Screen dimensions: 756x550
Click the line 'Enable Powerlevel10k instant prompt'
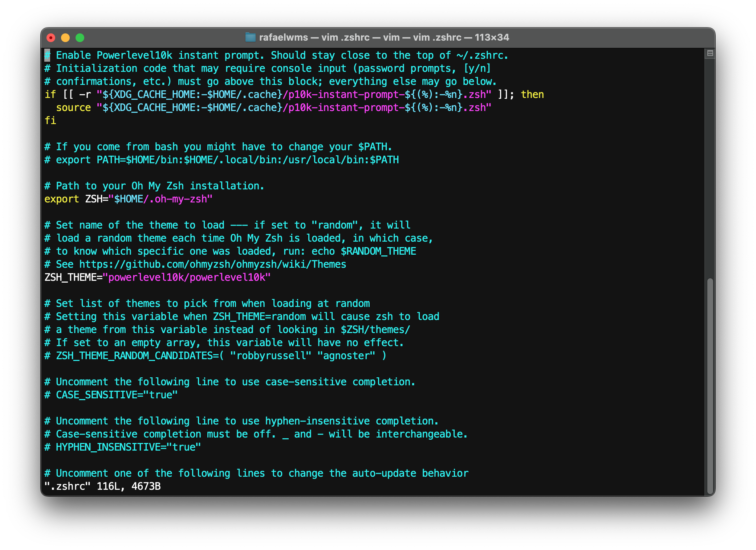[276, 55]
